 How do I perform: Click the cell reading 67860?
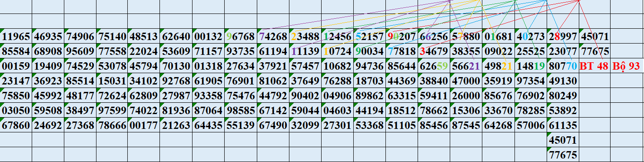pos(16,125)
